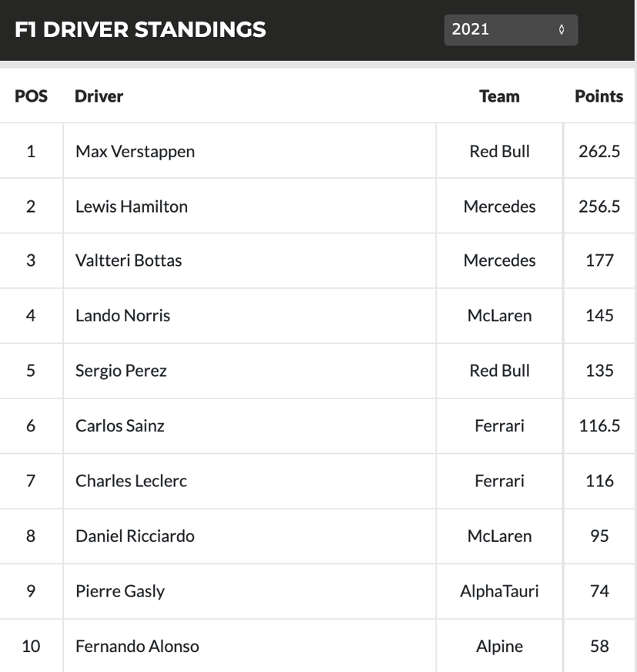Screen dimensions: 637x672
Task: Click Charles Leclerc driver row
Action: pos(131,481)
